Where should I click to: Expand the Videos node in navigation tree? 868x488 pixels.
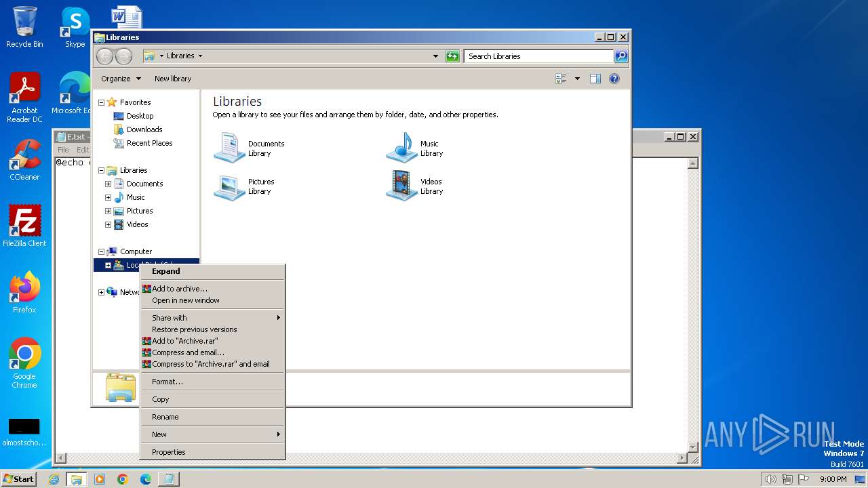[x=108, y=224]
